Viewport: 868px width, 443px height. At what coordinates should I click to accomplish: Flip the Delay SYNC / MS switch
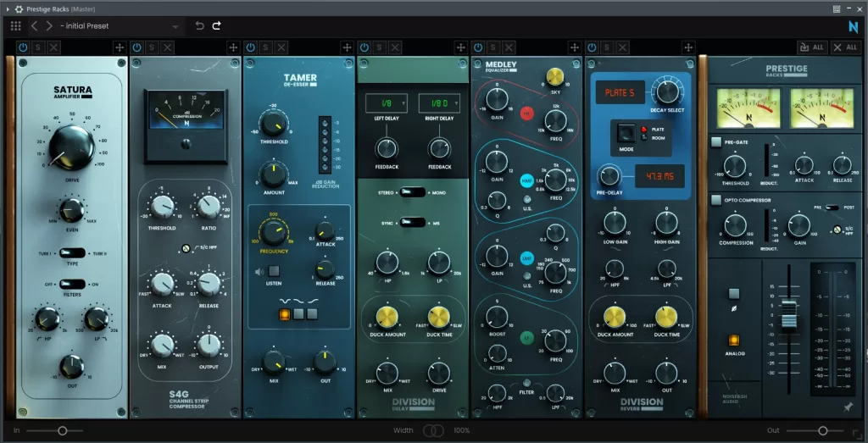click(413, 222)
